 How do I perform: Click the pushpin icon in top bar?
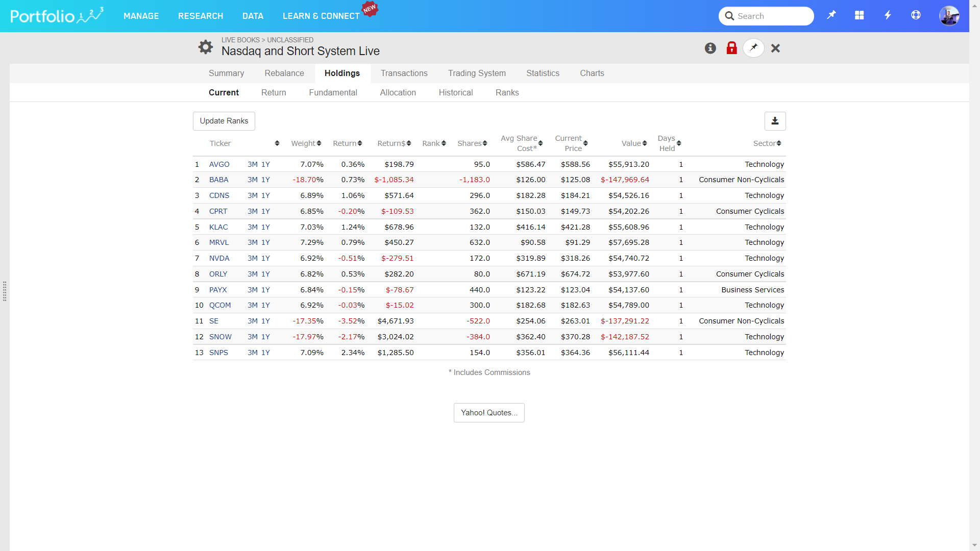tap(831, 15)
